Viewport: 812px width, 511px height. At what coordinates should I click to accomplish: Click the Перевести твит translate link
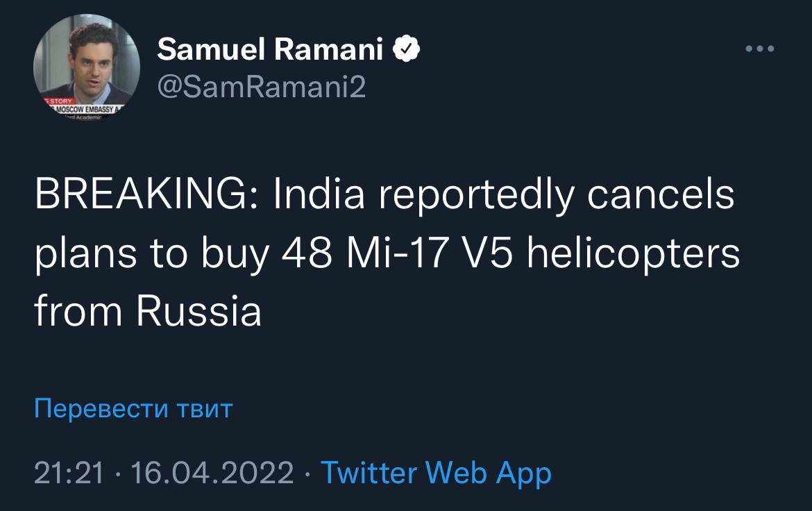pyautogui.click(x=133, y=408)
